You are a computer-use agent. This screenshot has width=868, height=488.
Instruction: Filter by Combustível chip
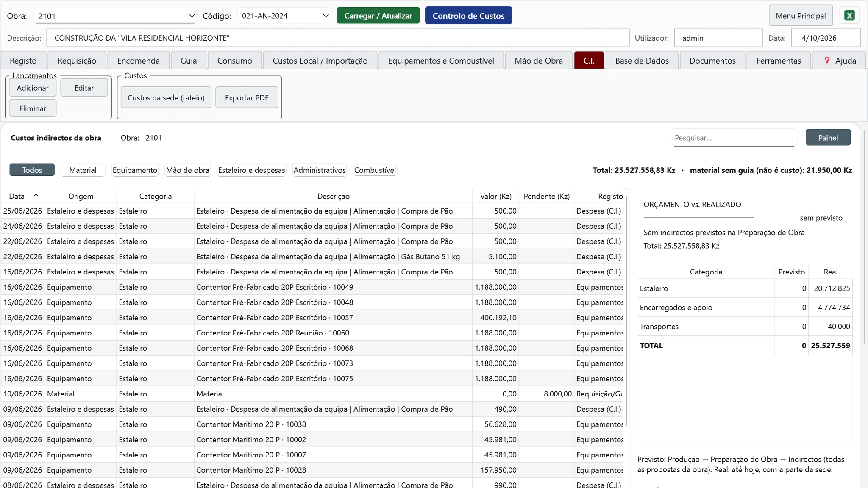375,170
